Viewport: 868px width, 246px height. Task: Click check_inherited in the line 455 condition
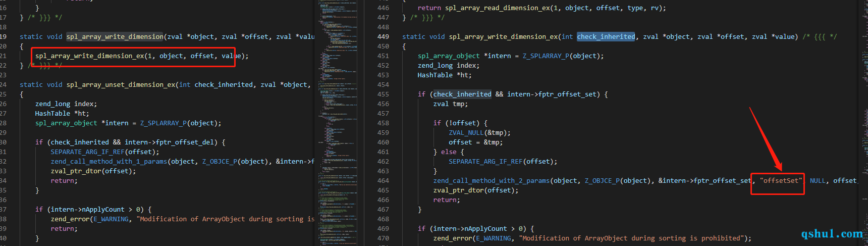pos(462,94)
